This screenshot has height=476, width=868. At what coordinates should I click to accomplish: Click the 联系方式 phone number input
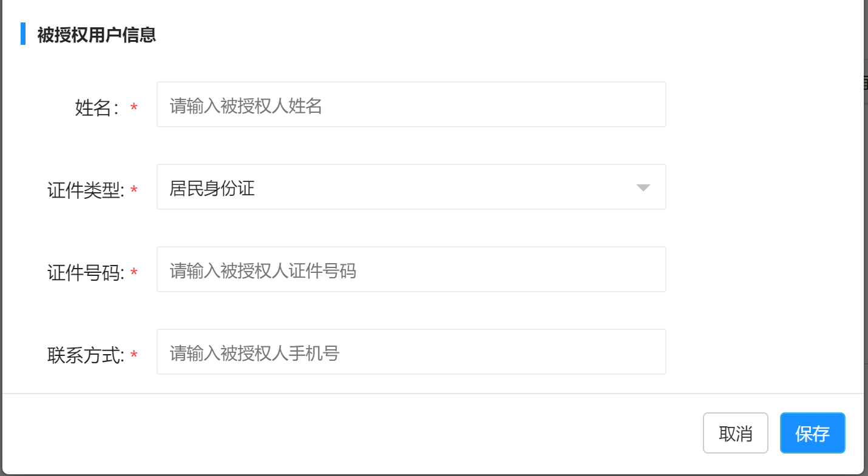(411, 352)
